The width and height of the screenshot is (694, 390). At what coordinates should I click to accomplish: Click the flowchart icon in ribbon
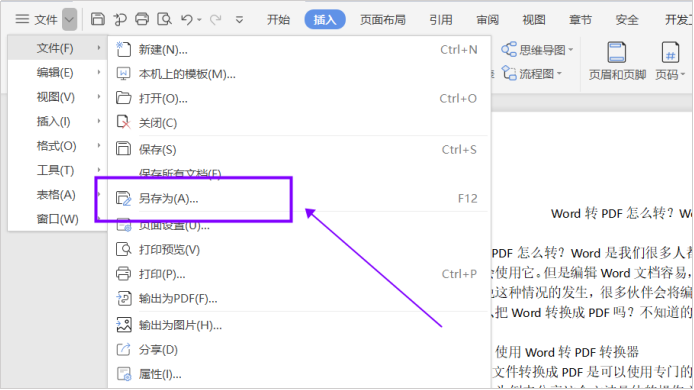pyautogui.click(x=509, y=73)
